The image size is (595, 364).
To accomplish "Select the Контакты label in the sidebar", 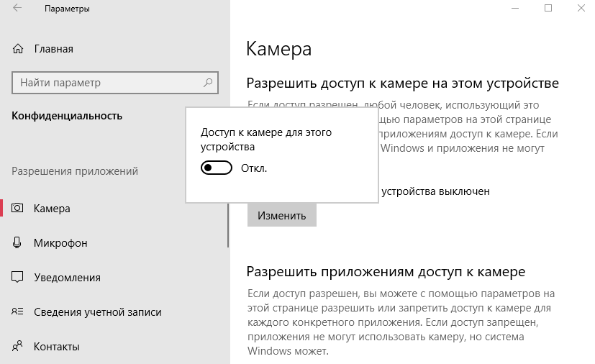I will click(x=56, y=347).
